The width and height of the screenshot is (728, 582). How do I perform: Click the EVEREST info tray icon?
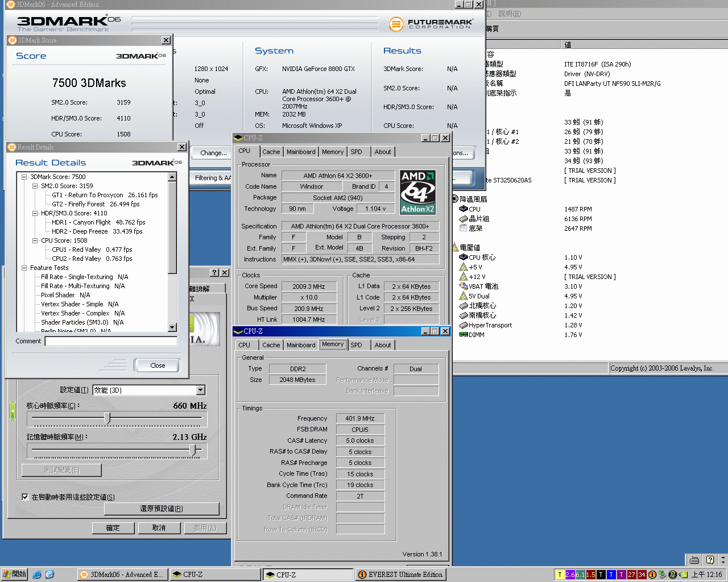(652, 575)
